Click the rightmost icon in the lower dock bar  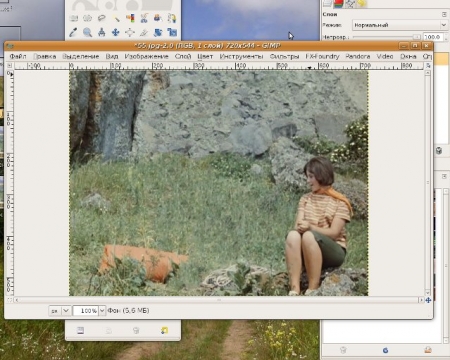(x=428, y=350)
